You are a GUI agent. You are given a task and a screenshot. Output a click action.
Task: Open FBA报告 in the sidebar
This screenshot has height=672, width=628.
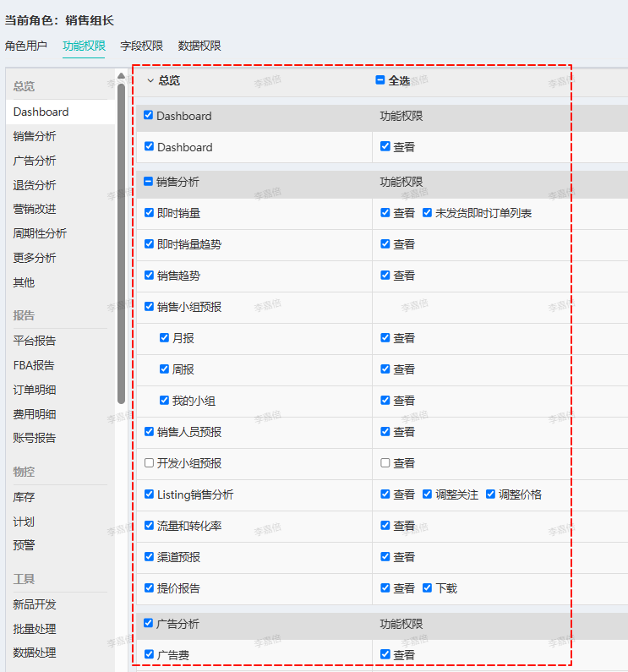coord(34,365)
